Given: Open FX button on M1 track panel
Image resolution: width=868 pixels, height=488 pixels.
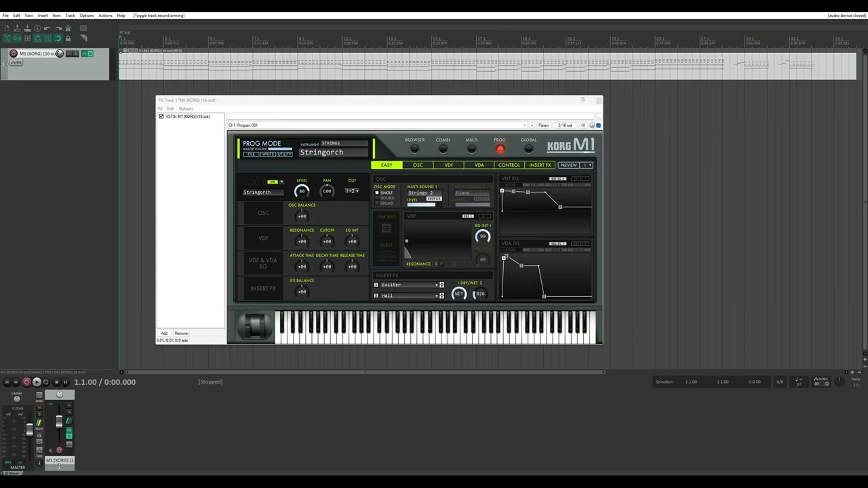Looking at the screenshot, I should (85, 54).
